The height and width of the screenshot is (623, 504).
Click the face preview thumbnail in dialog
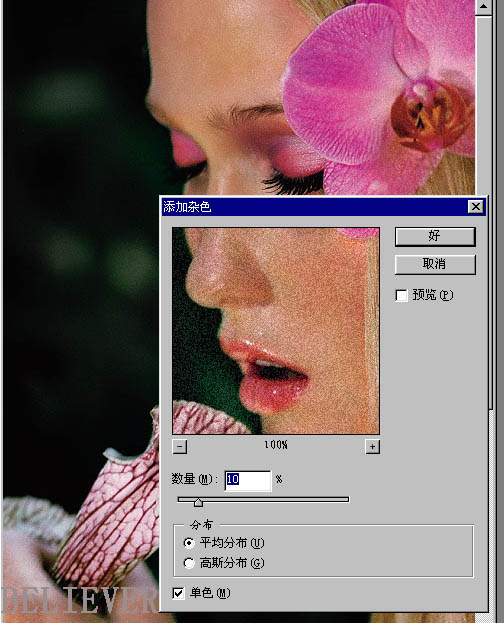(x=276, y=331)
